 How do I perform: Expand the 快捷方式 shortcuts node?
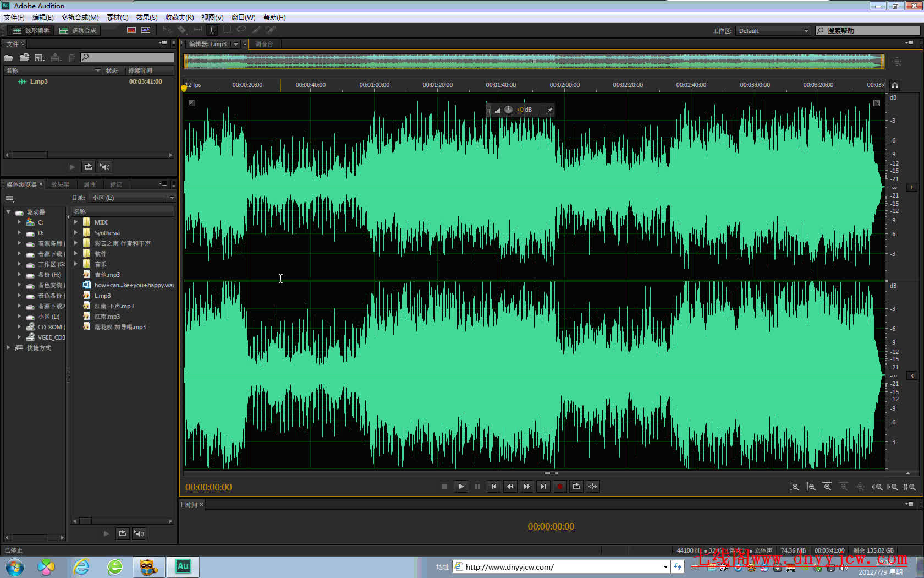coord(8,347)
